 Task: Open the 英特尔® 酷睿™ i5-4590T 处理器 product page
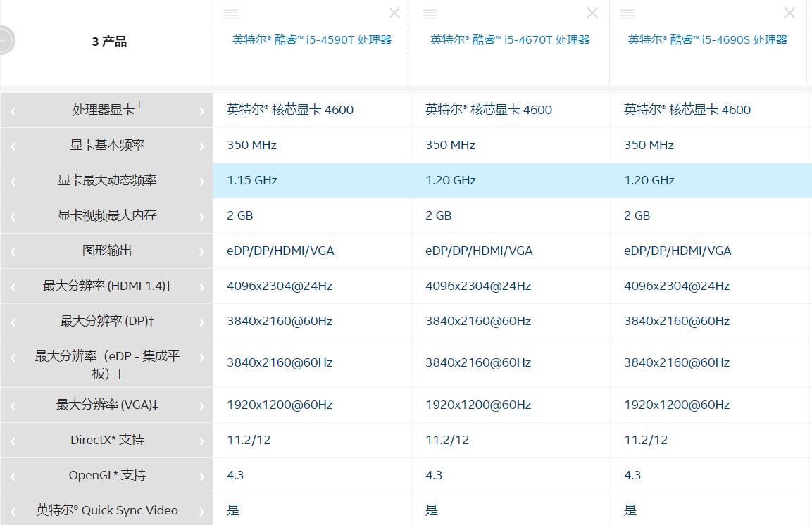click(312, 39)
